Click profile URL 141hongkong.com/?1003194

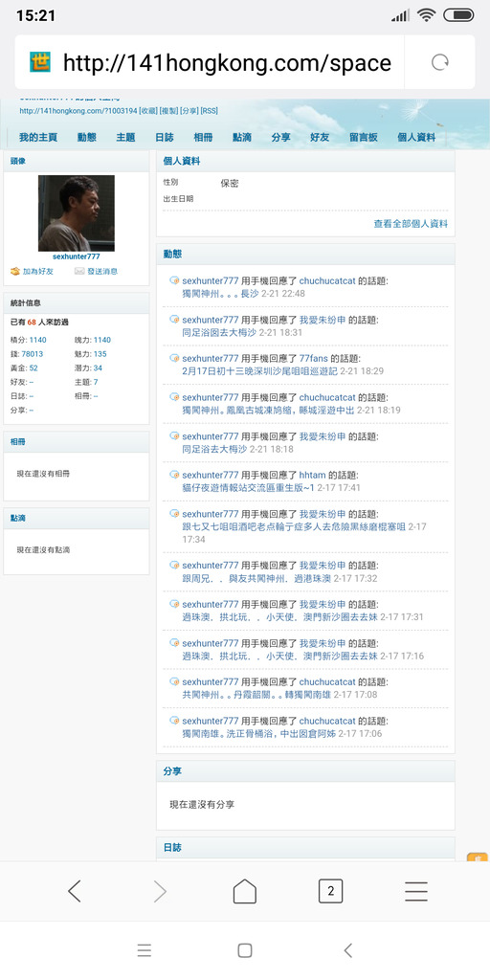pos(78,111)
